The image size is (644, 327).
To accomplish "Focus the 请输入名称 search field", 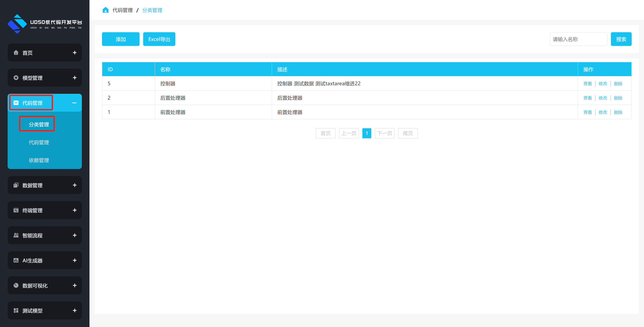I will point(578,39).
